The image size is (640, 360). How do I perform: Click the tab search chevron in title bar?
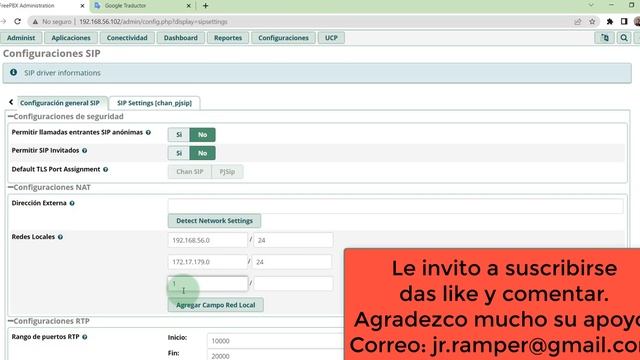591,5
